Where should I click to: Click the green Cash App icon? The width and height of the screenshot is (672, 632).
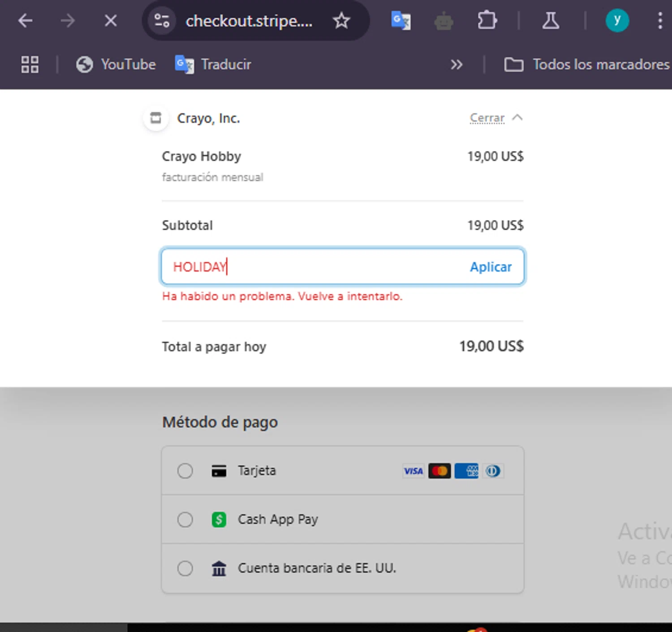coord(219,519)
